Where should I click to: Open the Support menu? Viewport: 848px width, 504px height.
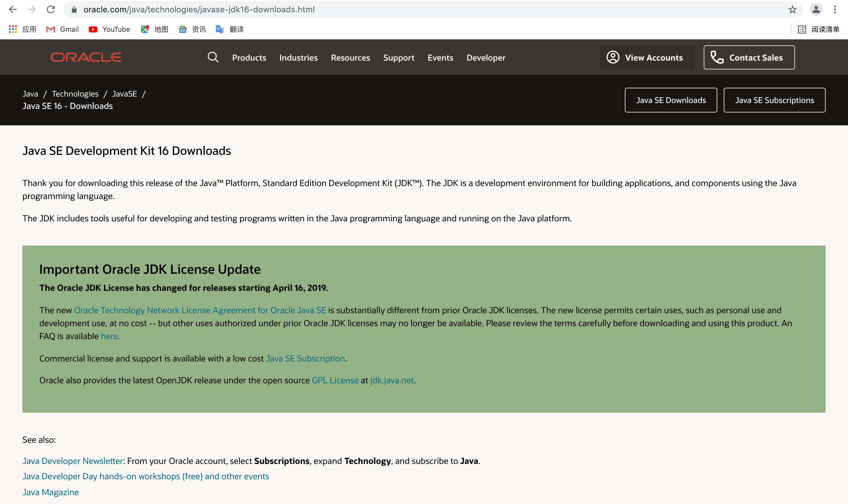click(x=399, y=58)
